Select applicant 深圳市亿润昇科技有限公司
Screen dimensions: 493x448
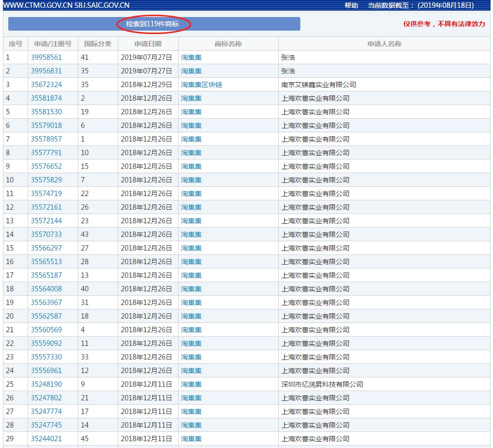(322, 384)
